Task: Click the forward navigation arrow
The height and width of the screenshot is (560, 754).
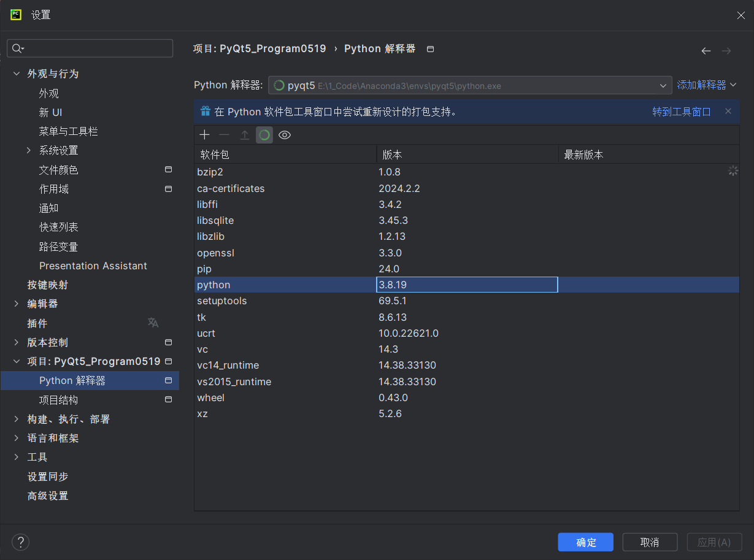Action: coord(726,51)
